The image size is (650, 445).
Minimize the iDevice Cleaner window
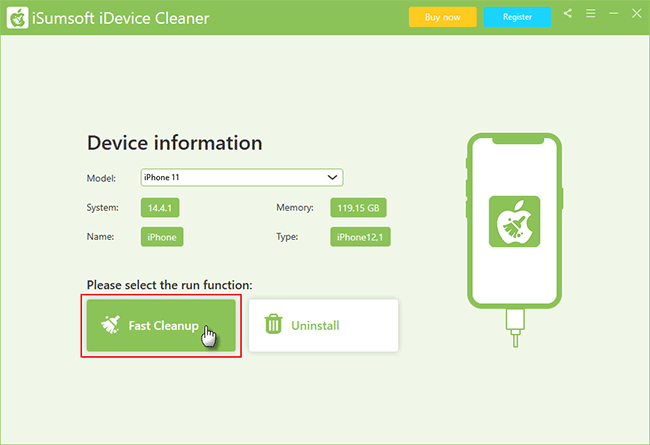click(614, 14)
